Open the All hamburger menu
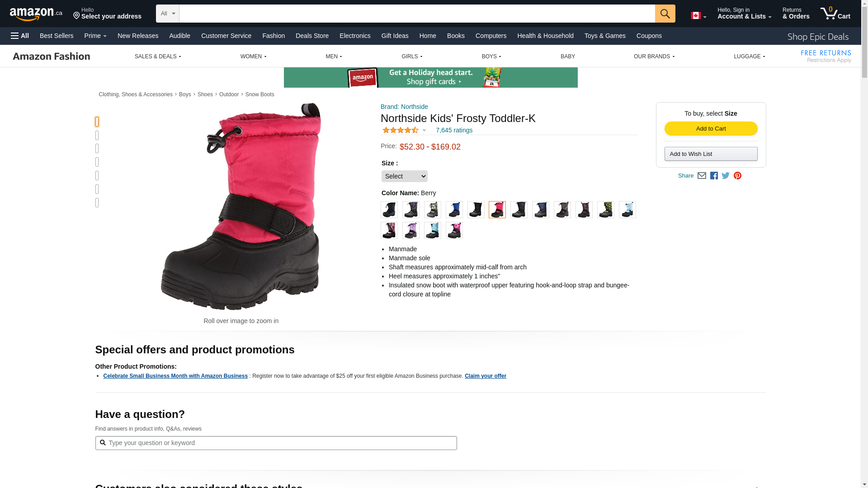 (x=20, y=36)
